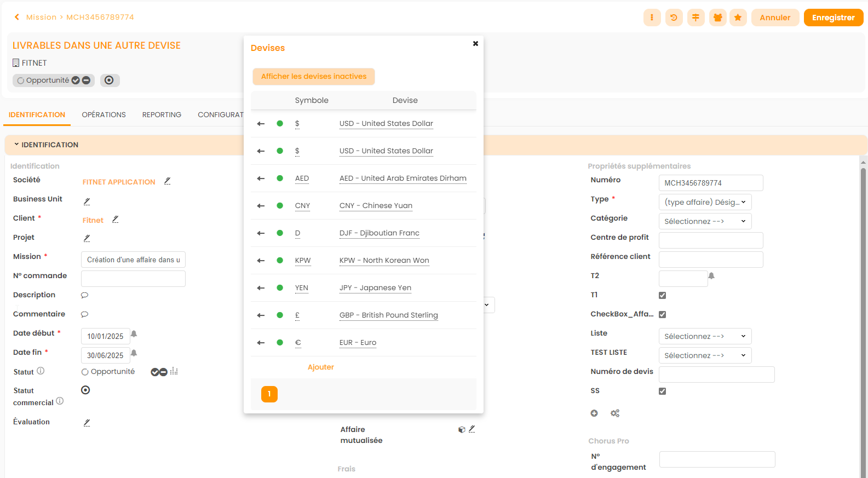Image resolution: width=868 pixels, height=478 pixels.
Task: Click the green status dot for GBP
Action: 280,315
